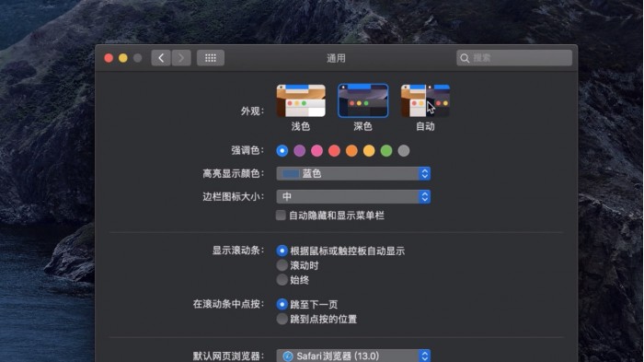This screenshot has width=644, height=362.
Task: Enable 自动隐藏和显示菜单栏 checkbox
Action: [x=281, y=216]
